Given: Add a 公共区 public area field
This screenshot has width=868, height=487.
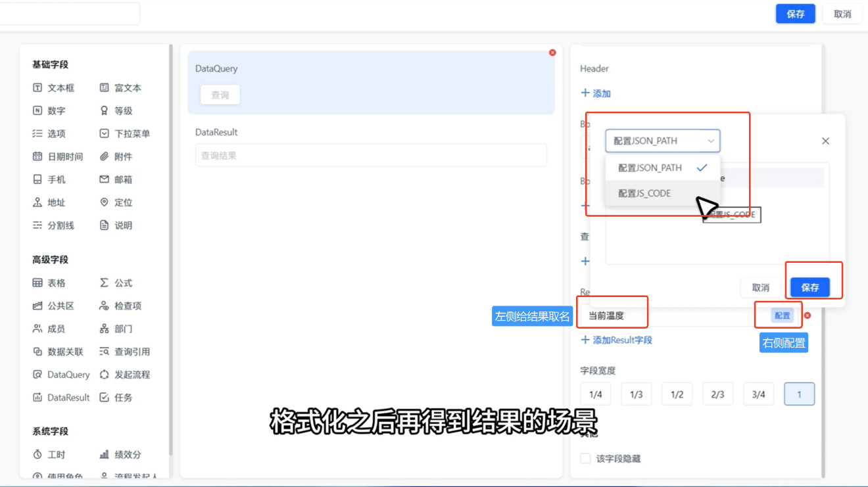Looking at the screenshot, I should 53,306.
